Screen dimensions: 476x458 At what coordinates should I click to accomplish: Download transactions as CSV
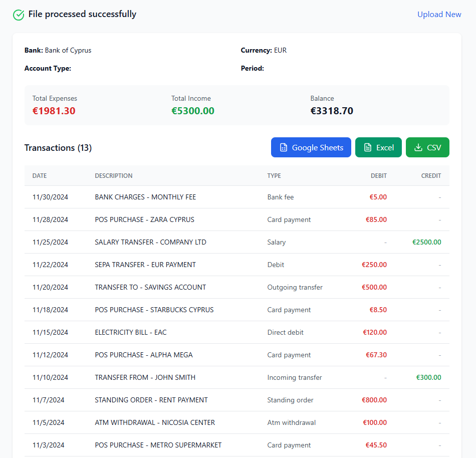pyautogui.click(x=427, y=147)
